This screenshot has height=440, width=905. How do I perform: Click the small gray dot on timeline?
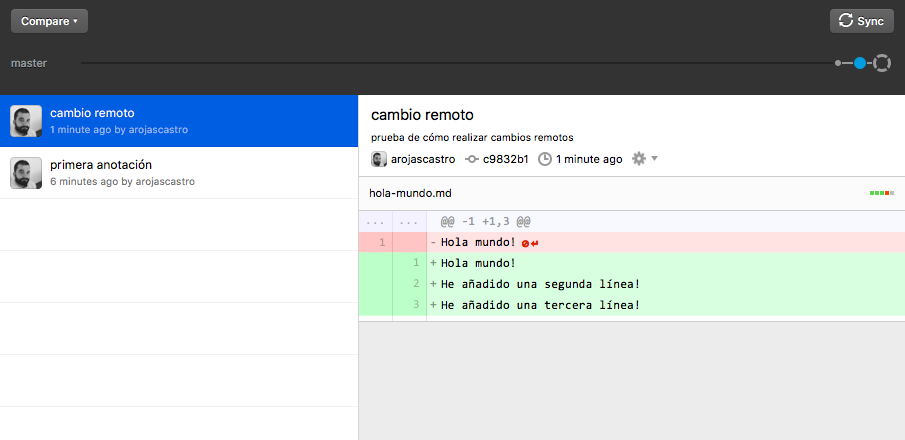click(838, 63)
